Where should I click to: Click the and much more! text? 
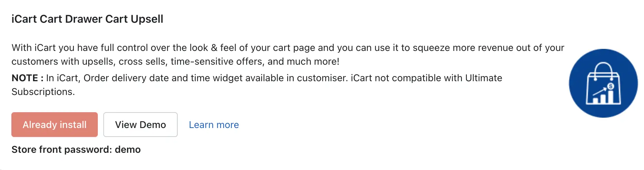pyautogui.click(x=303, y=62)
